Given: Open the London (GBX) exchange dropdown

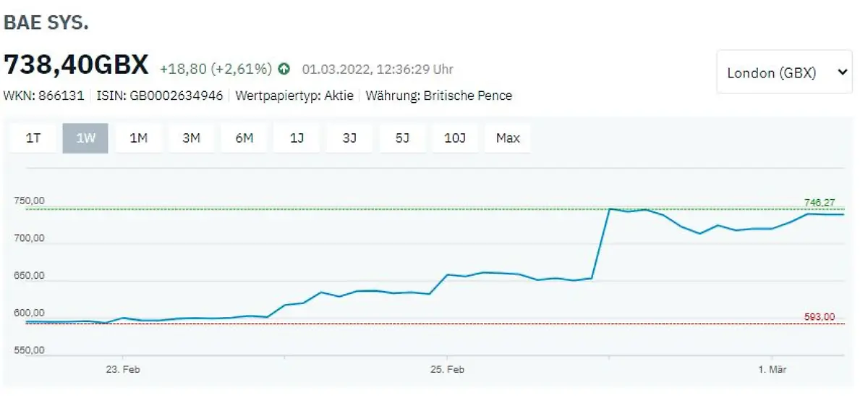Looking at the screenshot, I should point(785,72).
